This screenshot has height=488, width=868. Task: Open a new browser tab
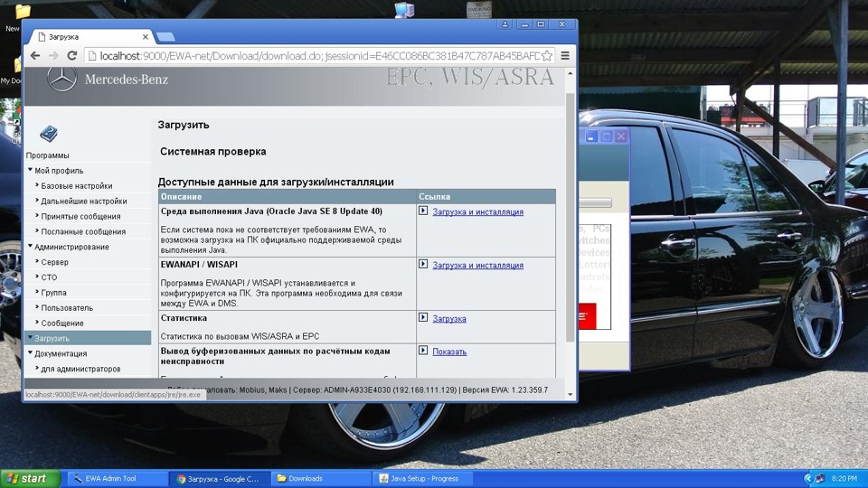click(165, 37)
